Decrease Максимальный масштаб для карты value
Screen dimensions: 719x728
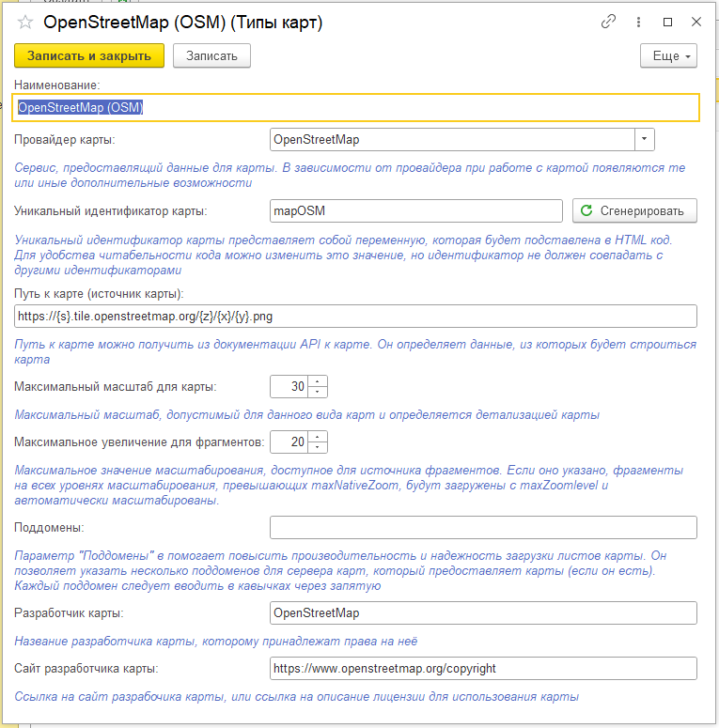318,392
